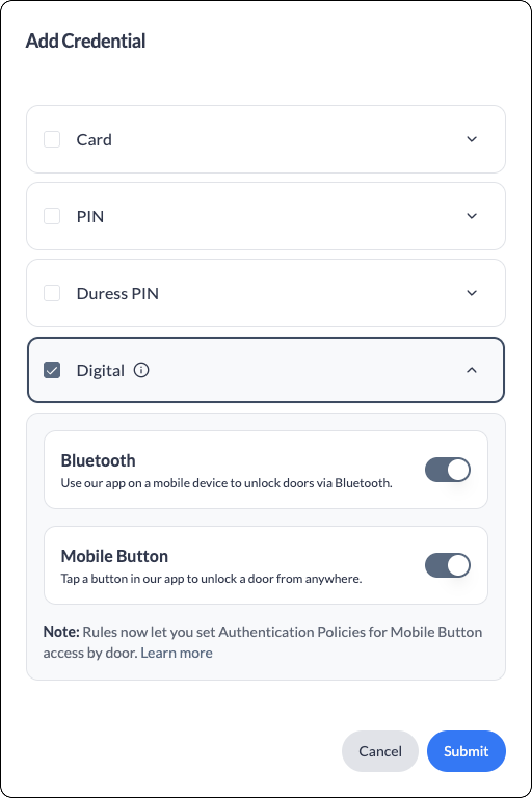Expand the Duress PIN chevron
This screenshot has width=532, height=798.
click(472, 293)
